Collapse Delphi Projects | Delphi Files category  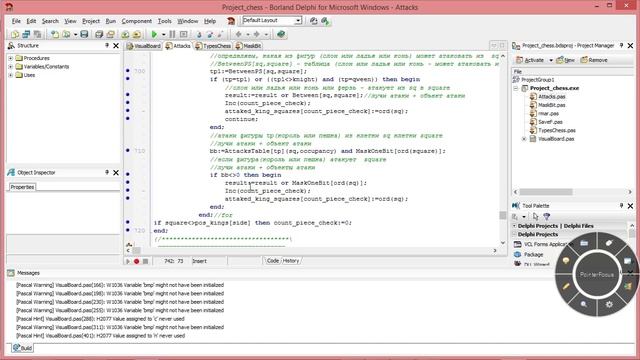514,226
